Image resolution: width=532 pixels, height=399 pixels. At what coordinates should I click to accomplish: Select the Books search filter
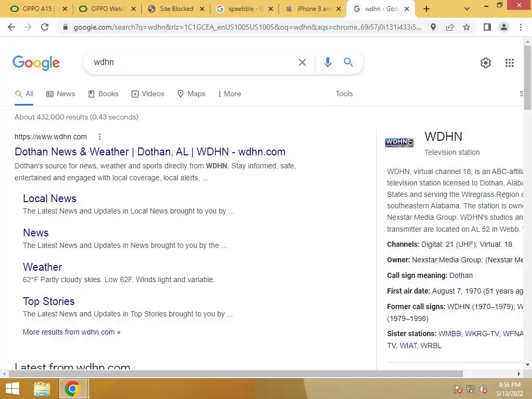pyautogui.click(x=103, y=94)
